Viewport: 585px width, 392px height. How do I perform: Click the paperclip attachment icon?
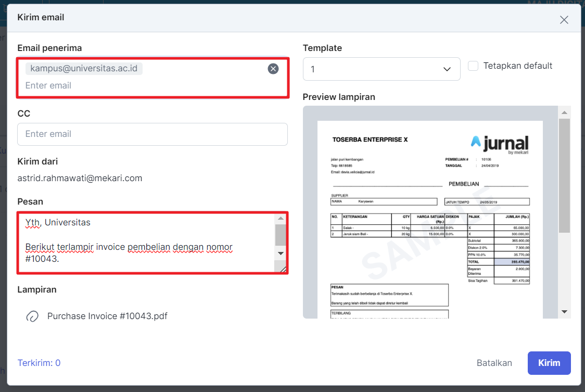[32, 316]
